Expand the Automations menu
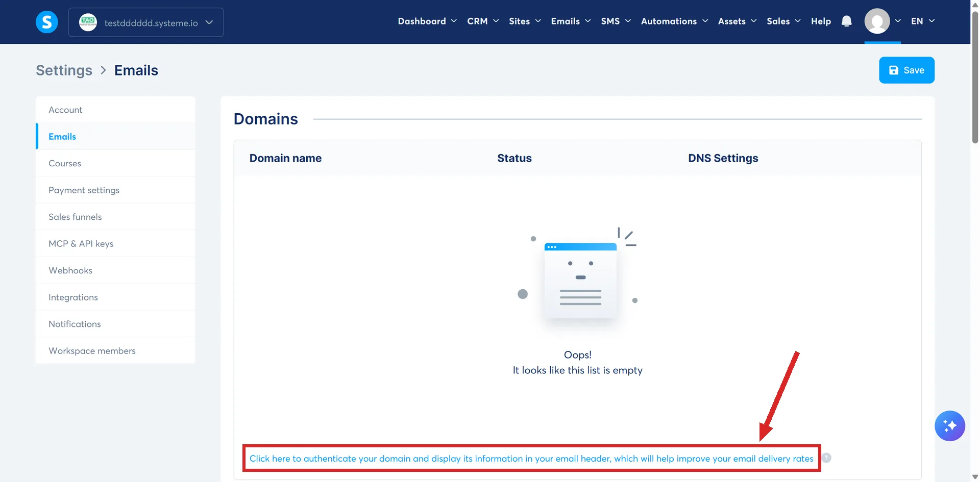This screenshot has height=482, width=980. pos(674,21)
